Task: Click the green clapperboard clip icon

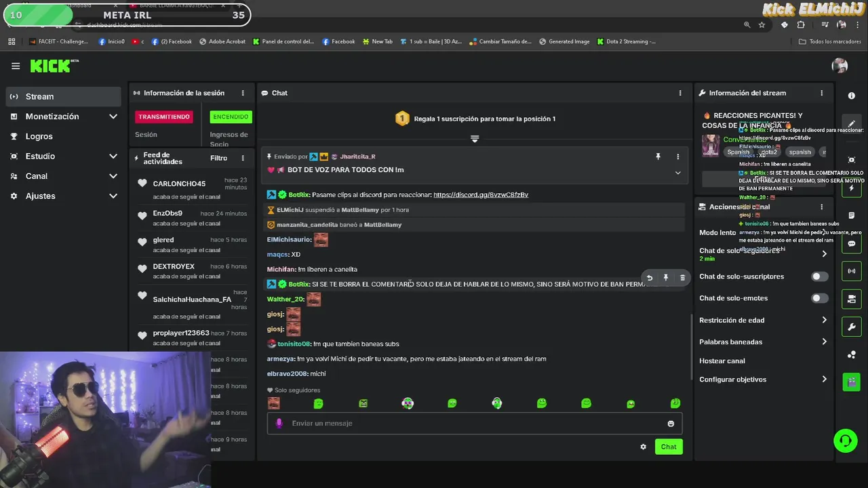Action: click(852, 382)
